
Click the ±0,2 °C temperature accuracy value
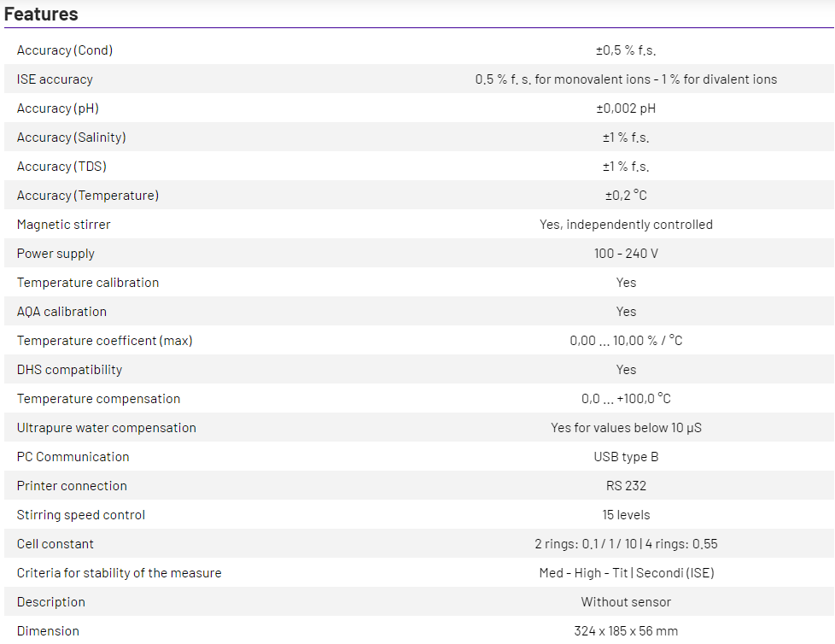626,196
